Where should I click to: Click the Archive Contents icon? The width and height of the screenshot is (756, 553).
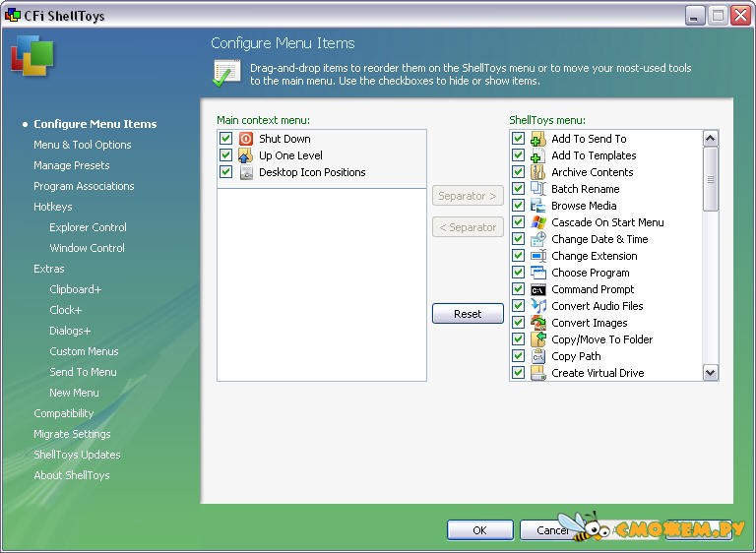pos(538,172)
